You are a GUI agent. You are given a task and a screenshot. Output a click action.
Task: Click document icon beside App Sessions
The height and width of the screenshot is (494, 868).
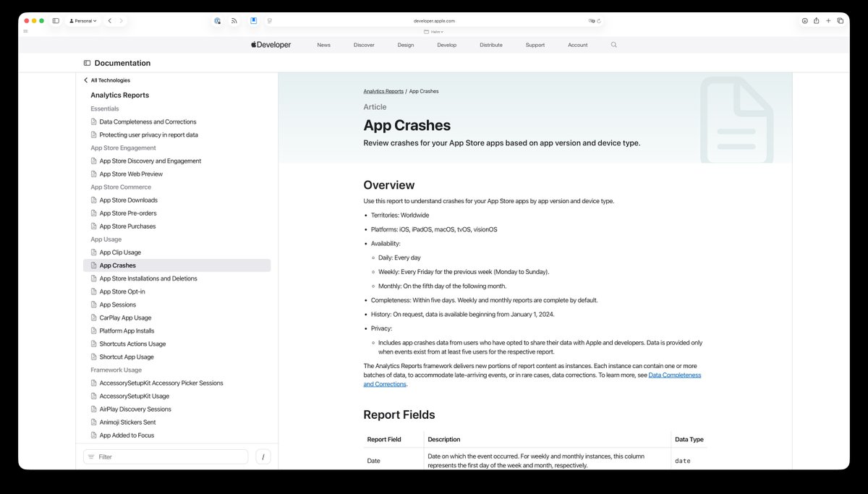pyautogui.click(x=93, y=305)
